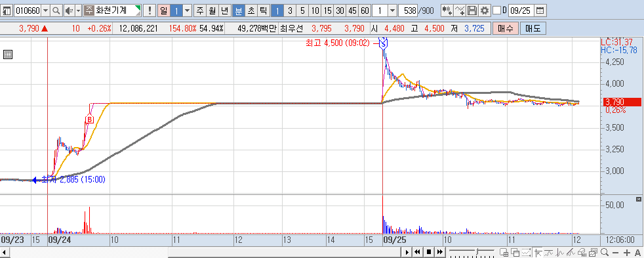Toggle the D checkbox beside date
This screenshot has width=644, height=258.
tap(496, 11)
